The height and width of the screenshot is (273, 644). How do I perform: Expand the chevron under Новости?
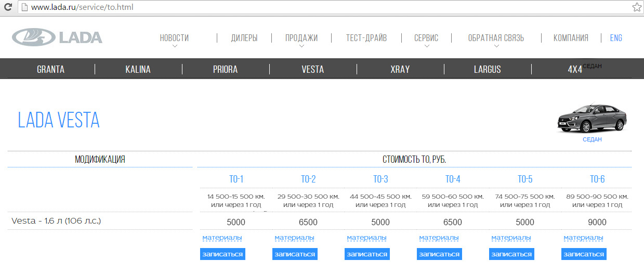coord(175,46)
